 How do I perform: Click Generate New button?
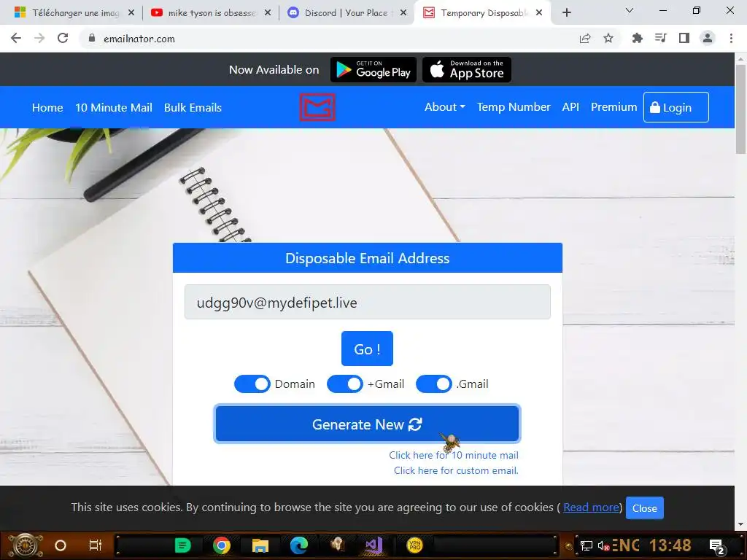(x=367, y=424)
